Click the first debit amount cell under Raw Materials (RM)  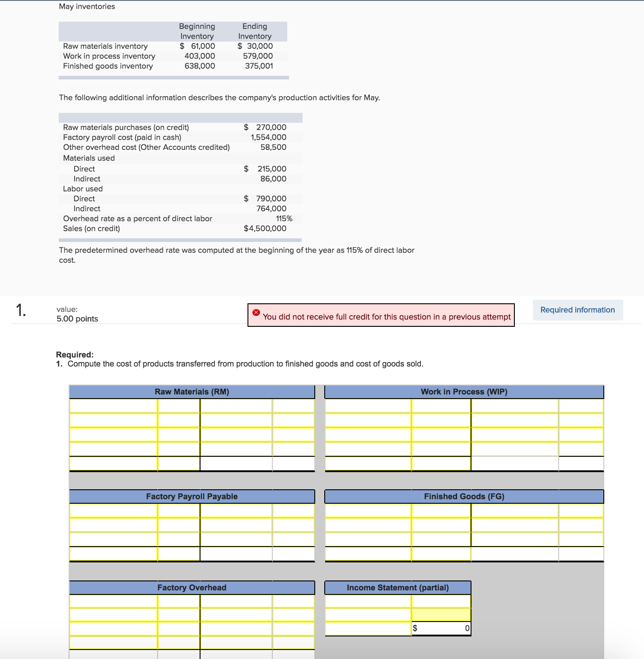click(179, 406)
